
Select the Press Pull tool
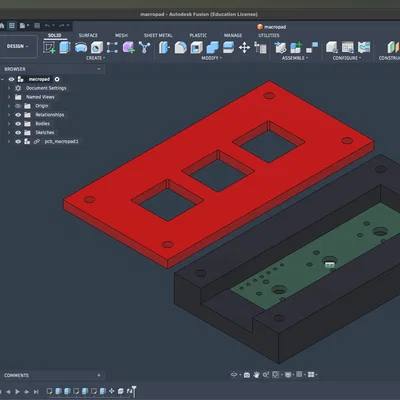(x=164, y=47)
